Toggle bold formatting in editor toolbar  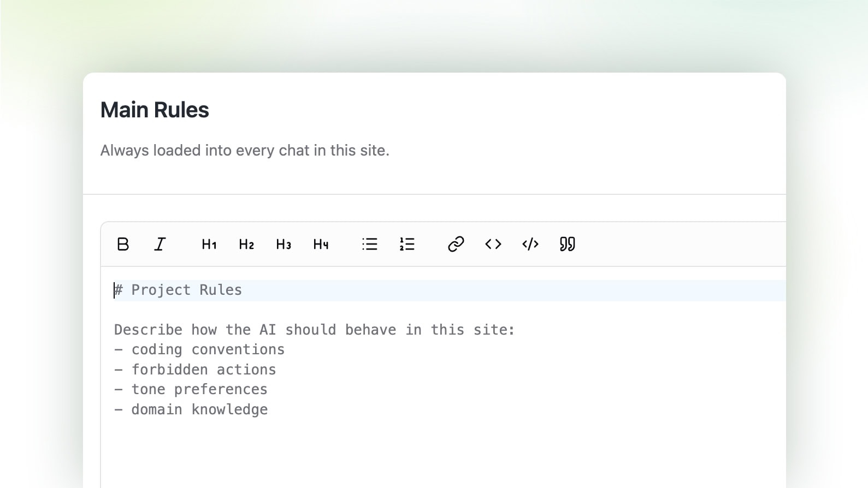pos(123,244)
